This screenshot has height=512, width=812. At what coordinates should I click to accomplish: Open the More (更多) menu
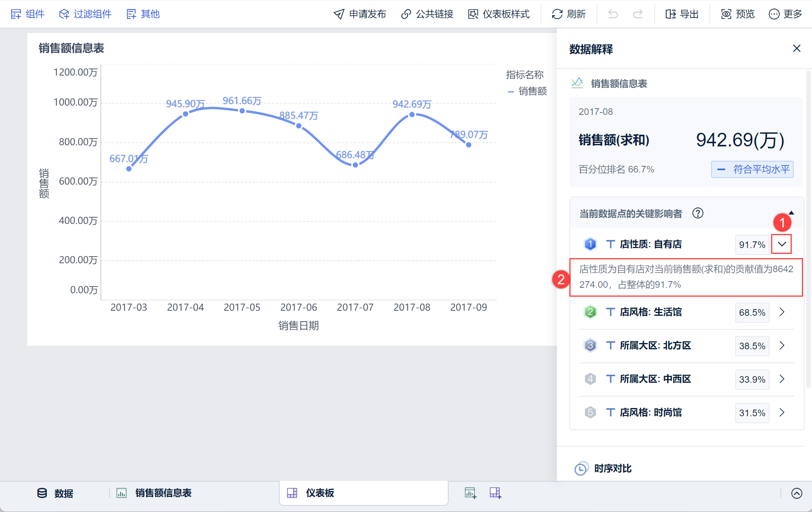click(x=785, y=14)
